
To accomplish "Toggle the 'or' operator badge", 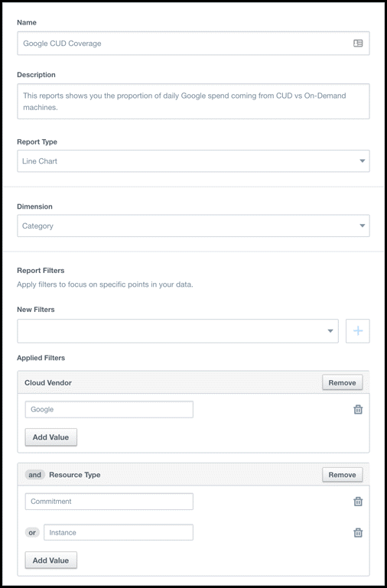I will (x=33, y=532).
